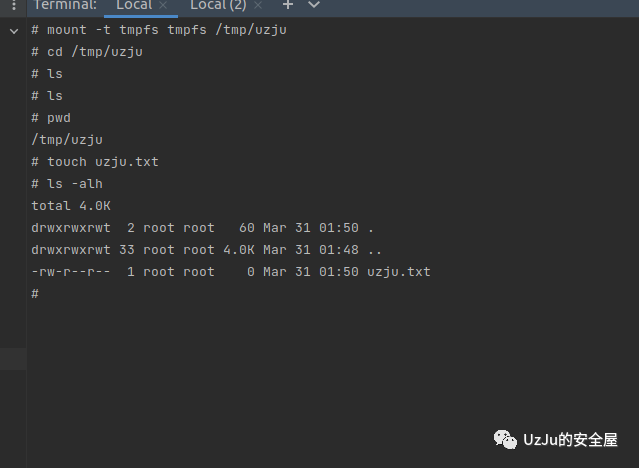Close the Local terminal tab

[163, 5]
